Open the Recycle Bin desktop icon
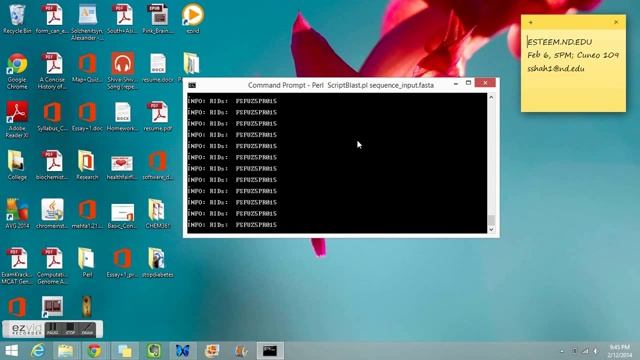Viewport: 640px width, 360px height. (x=17, y=19)
